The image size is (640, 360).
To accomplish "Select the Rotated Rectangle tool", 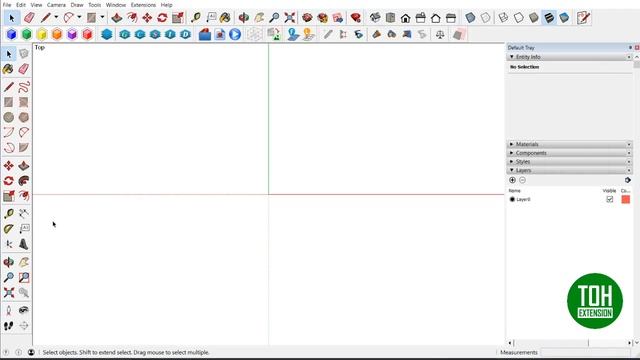I will [24, 102].
